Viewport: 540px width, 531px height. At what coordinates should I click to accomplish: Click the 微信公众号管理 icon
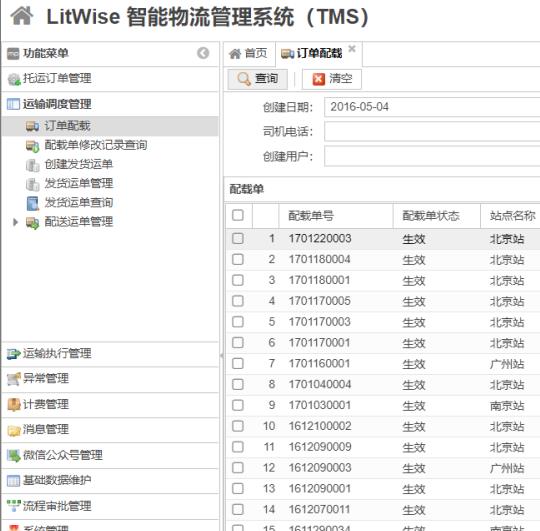point(14,455)
